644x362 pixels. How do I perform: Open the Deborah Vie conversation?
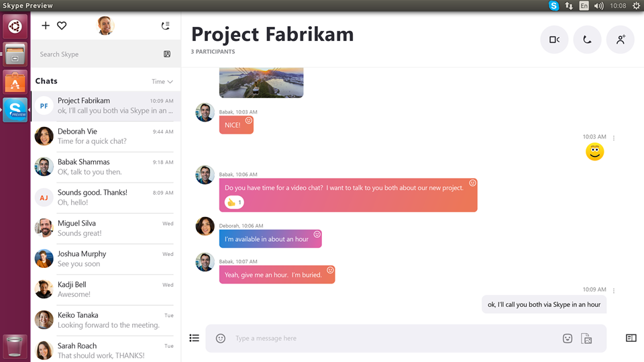pos(106,136)
